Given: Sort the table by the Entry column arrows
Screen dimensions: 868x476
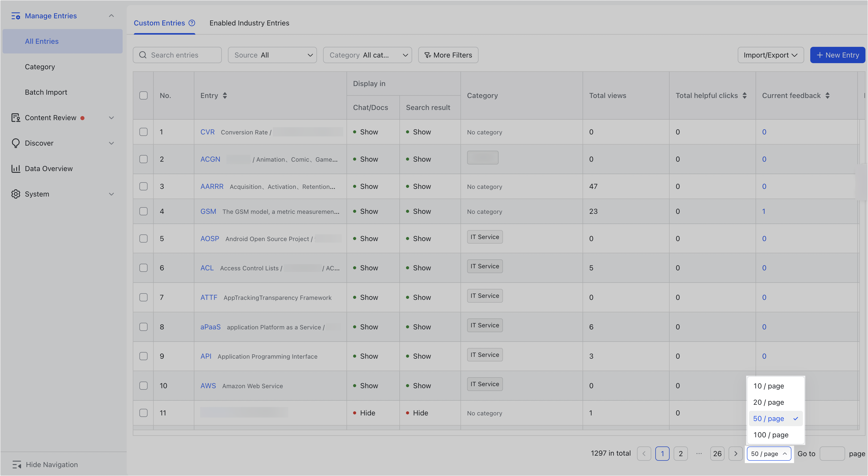Looking at the screenshot, I should (225, 95).
